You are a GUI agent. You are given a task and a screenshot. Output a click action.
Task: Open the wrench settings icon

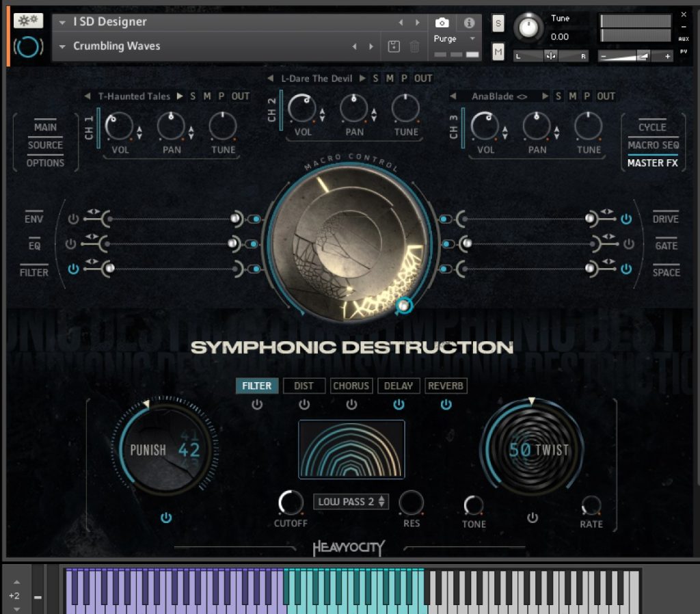point(27,21)
